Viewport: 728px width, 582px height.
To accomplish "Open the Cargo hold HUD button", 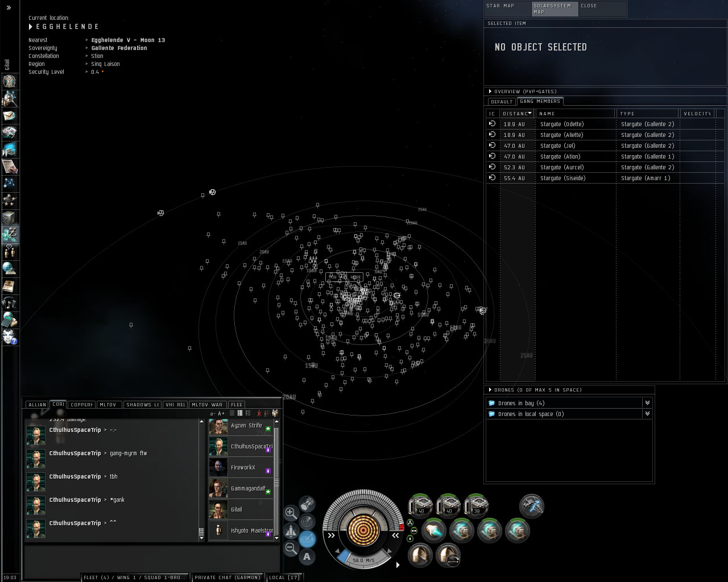I will (x=307, y=503).
